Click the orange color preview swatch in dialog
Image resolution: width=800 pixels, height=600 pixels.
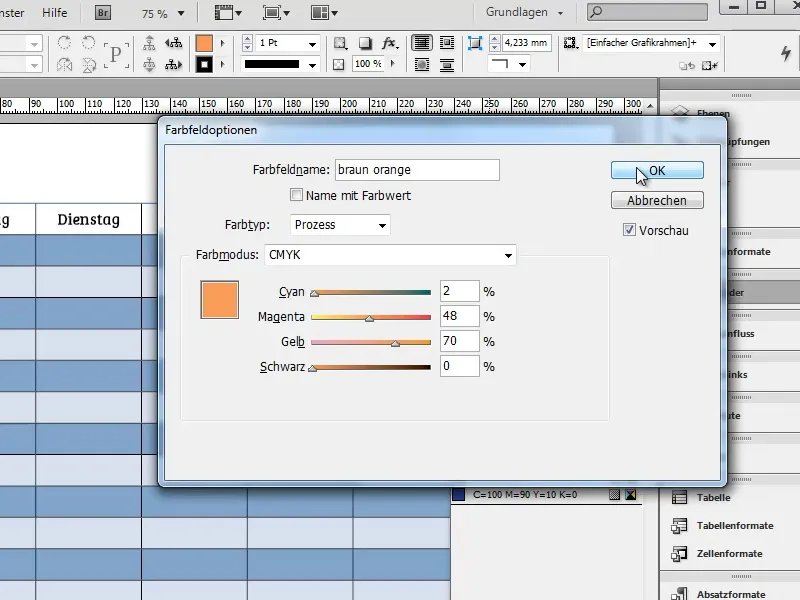tap(219, 300)
